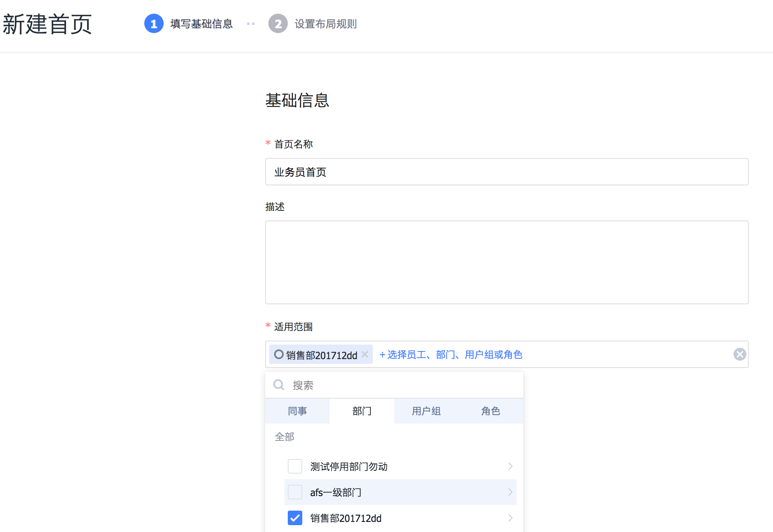Click the 描述 field label
Screen dimensions: 773x532
coord(275,207)
